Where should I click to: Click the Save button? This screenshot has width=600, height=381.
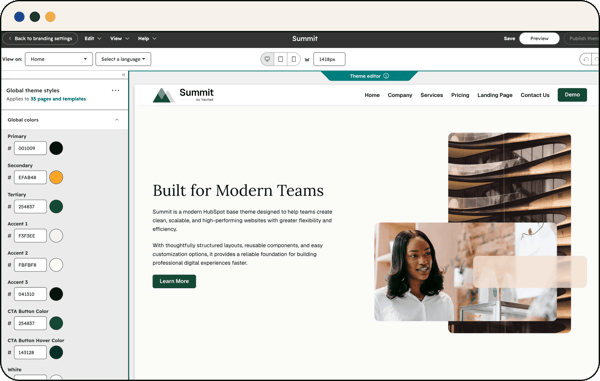[509, 39]
